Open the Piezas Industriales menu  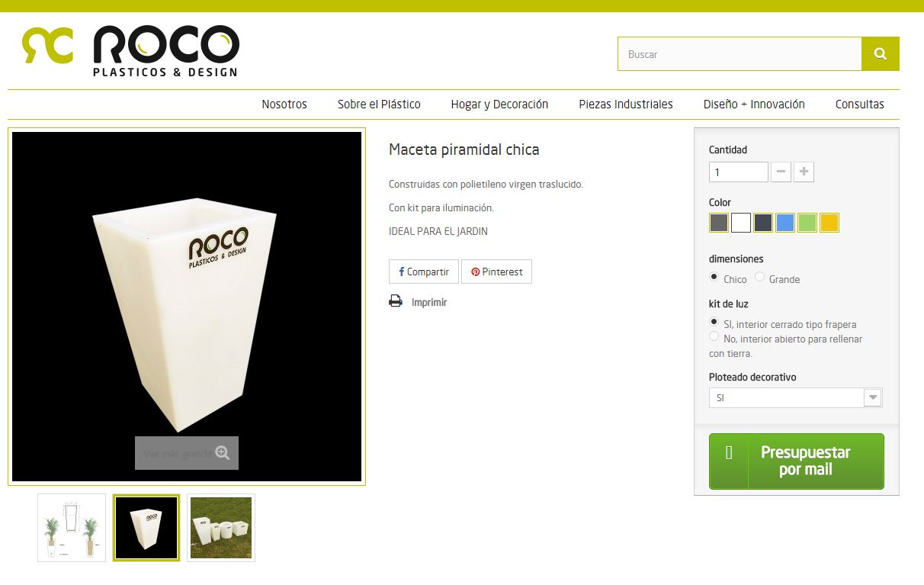(x=626, y=104)
